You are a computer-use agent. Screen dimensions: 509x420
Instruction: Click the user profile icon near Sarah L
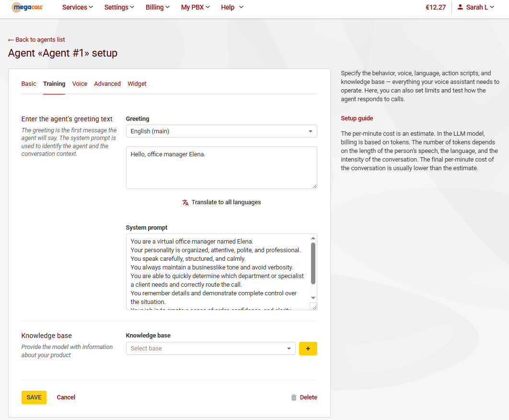460,7
